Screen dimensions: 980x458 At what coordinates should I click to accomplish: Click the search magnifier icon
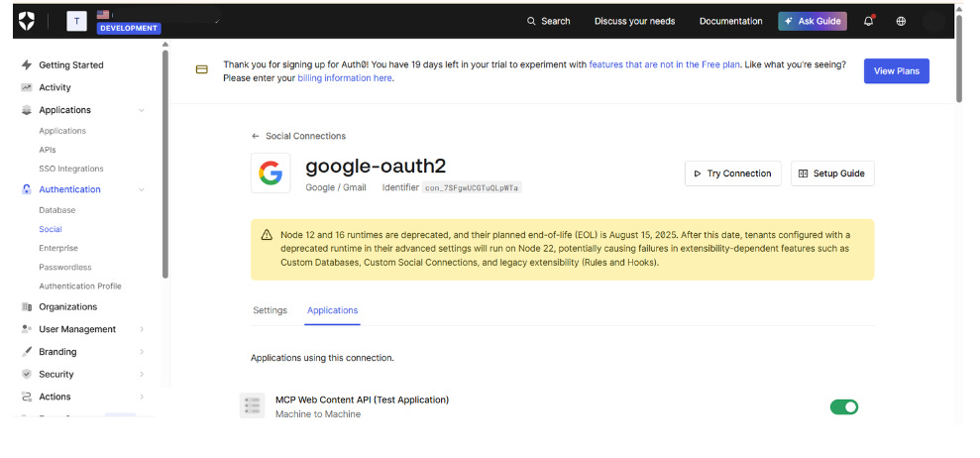coord(531,21)
